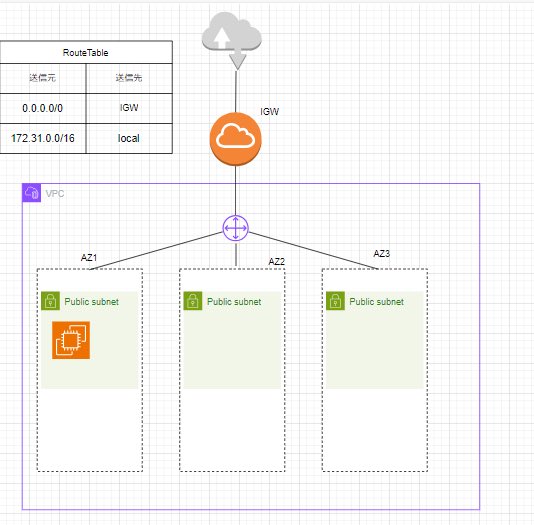Select the connector line from router to AZ3
Screen dimensions: 534x525
[313, 251]
